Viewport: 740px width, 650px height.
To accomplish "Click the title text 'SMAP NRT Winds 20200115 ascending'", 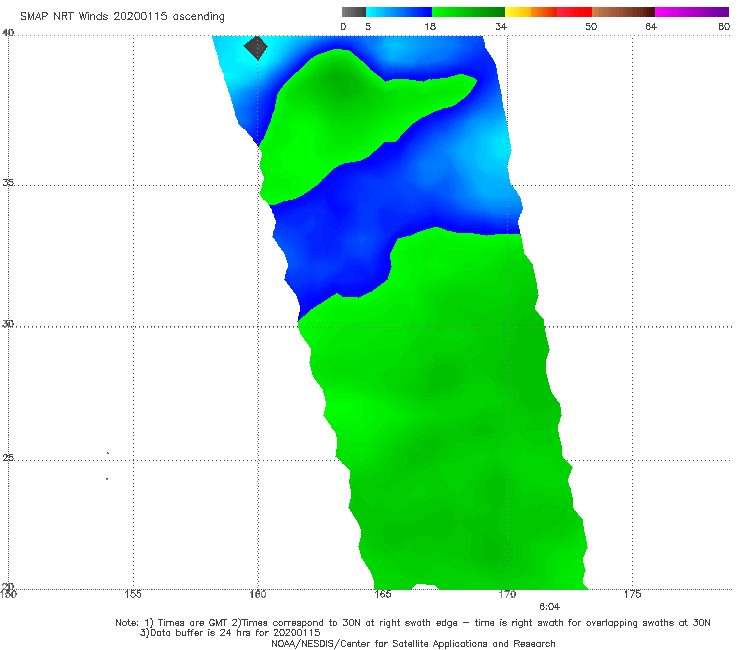I will click(x=122, y=17).
